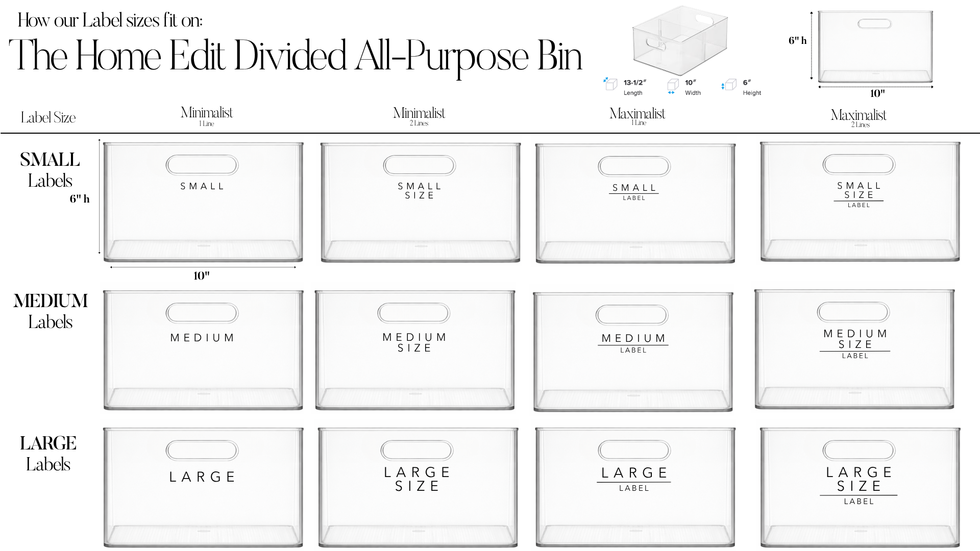The image size is (980, 551).
Task: Click the 'LARGE SIZE' Minimalist two-line label
Action: 417,479
